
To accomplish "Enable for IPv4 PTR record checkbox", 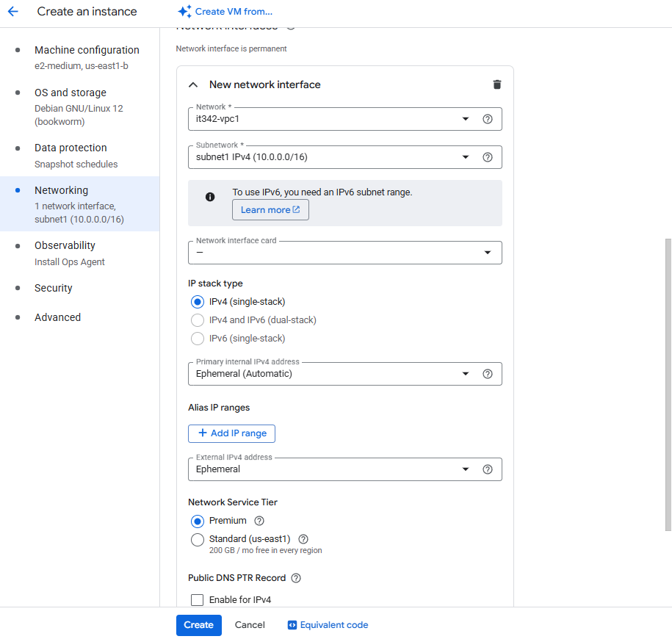I will click(x=197, y=600).
